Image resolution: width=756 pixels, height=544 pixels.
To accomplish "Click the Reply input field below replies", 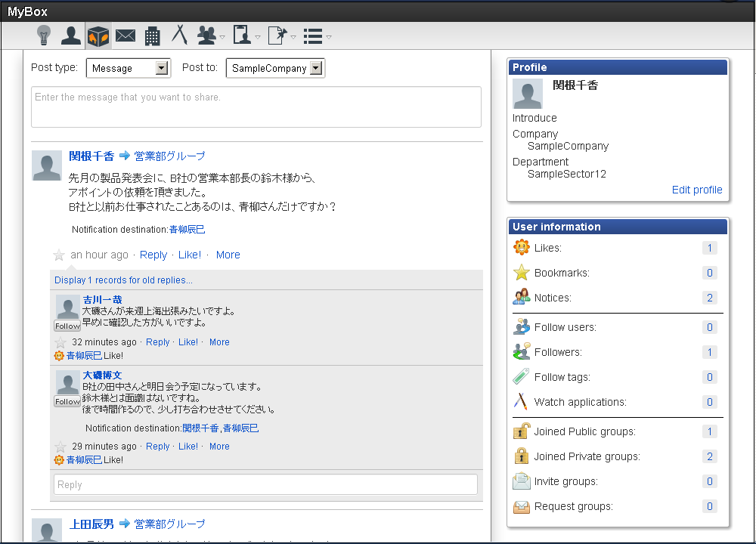I will [265, 484].
